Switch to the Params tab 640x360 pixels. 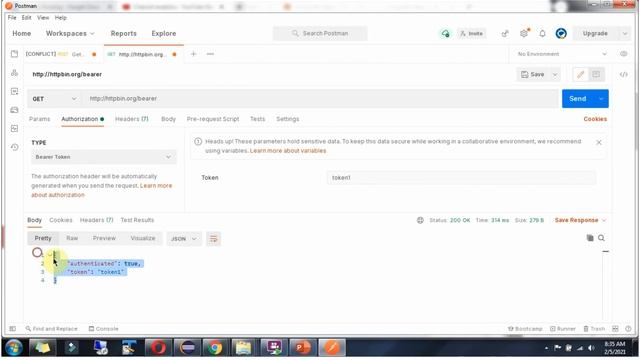[40, 119]
